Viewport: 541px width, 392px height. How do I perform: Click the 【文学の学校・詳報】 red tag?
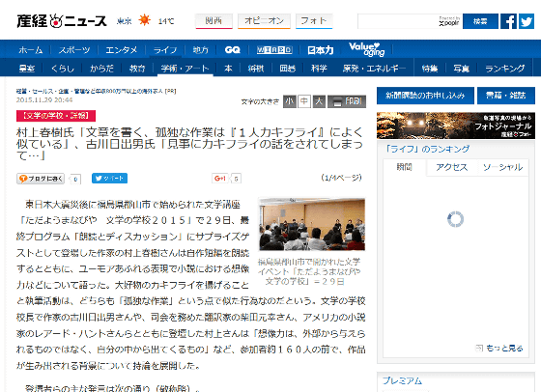click(x=56, y=116)
